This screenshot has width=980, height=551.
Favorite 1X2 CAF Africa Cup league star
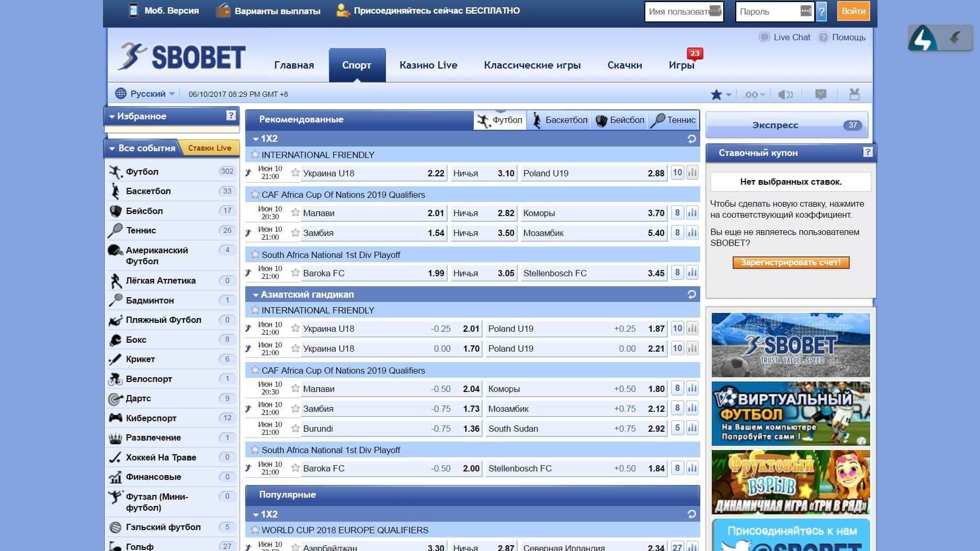click(x=255, y=194)
